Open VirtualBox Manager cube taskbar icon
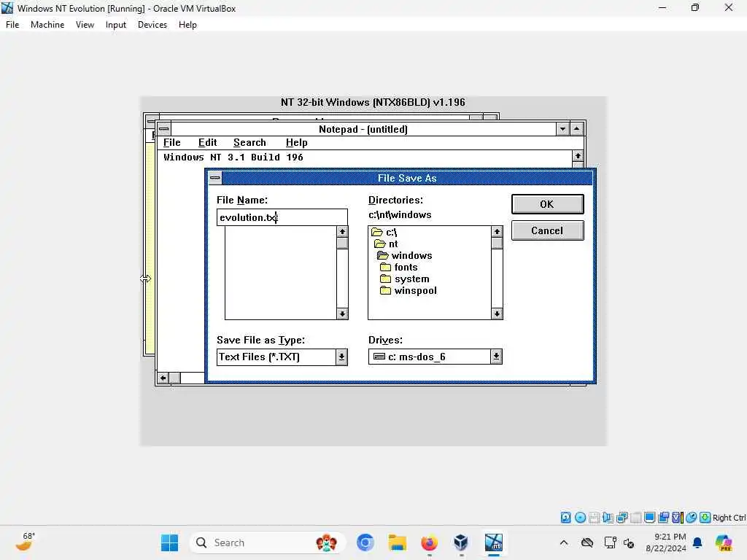747x560 pixels. pos(461,542)
